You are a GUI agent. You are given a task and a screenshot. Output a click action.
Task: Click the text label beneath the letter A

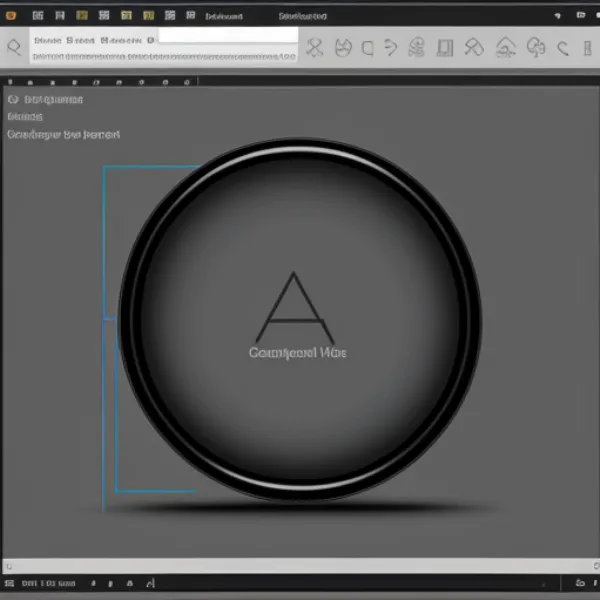pos(296,353)
